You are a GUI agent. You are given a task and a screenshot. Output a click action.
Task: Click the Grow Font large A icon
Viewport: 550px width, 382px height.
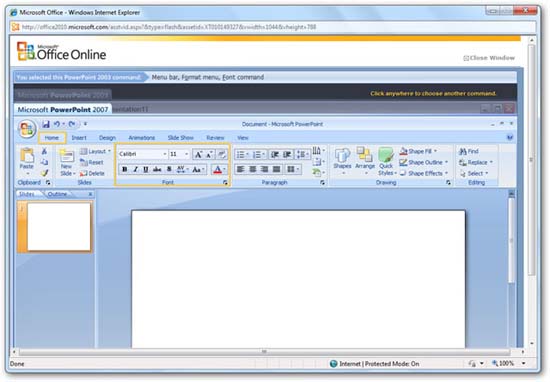coord(199,154)
